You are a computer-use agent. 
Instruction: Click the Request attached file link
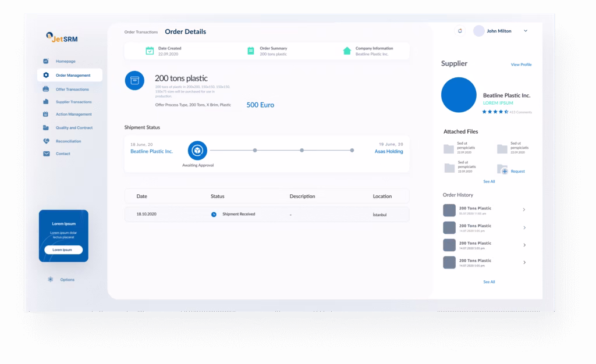tap(517, 171)
